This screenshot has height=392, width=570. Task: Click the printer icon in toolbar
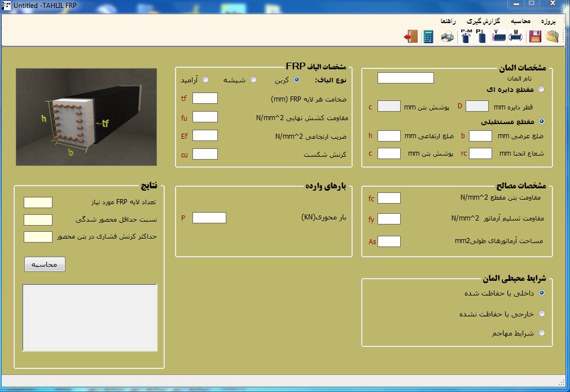[x=447, y=37]
